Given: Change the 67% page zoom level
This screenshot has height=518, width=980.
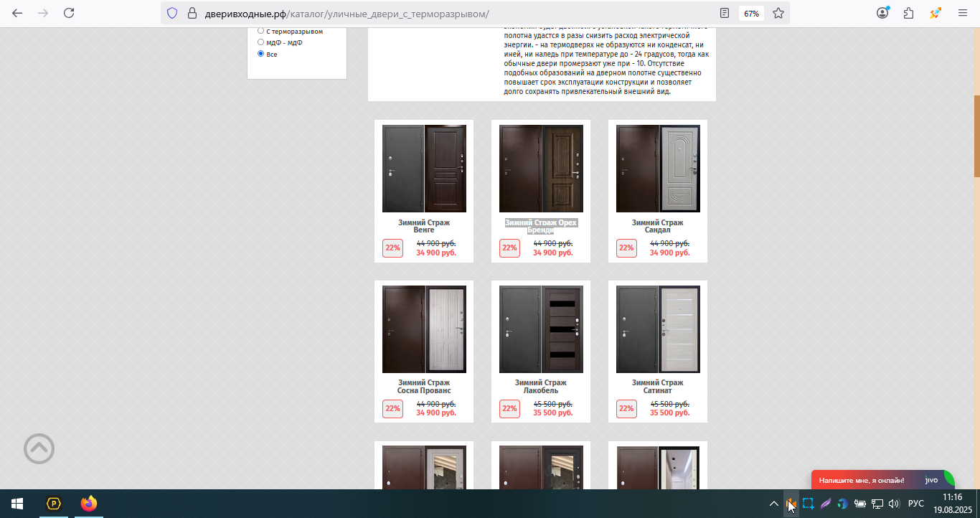Looking at the screenshot, I should (x=751, y=13).
